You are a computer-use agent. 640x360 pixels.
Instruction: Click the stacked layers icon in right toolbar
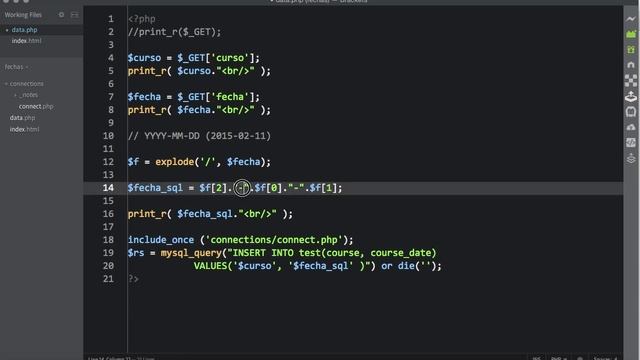click(631, 158)
